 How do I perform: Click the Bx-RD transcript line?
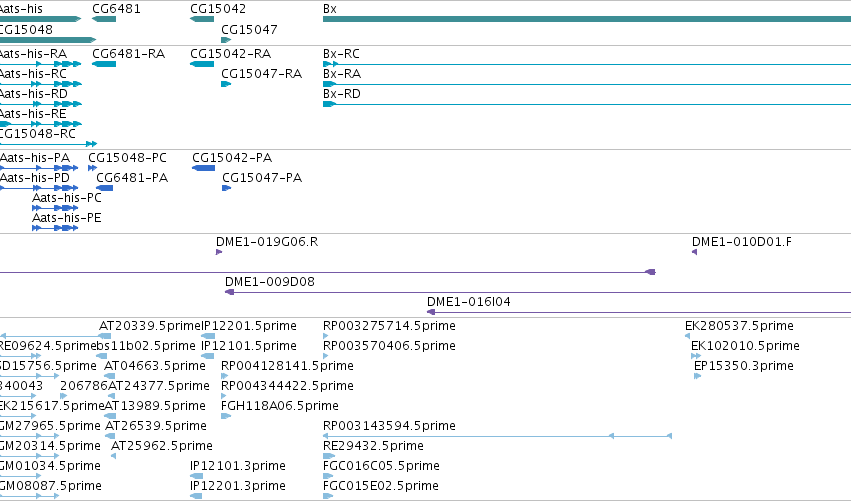pyautogui.click(x=587, y=104)
